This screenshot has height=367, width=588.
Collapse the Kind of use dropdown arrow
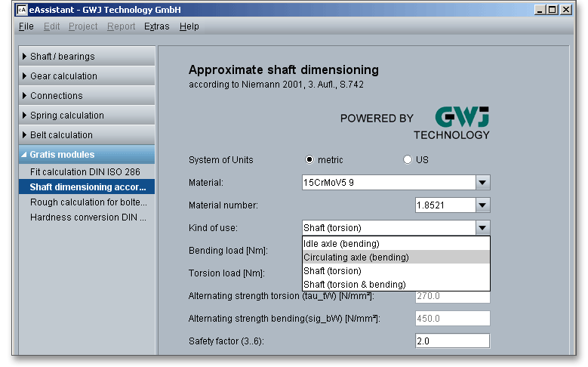[x=483, y=228]
